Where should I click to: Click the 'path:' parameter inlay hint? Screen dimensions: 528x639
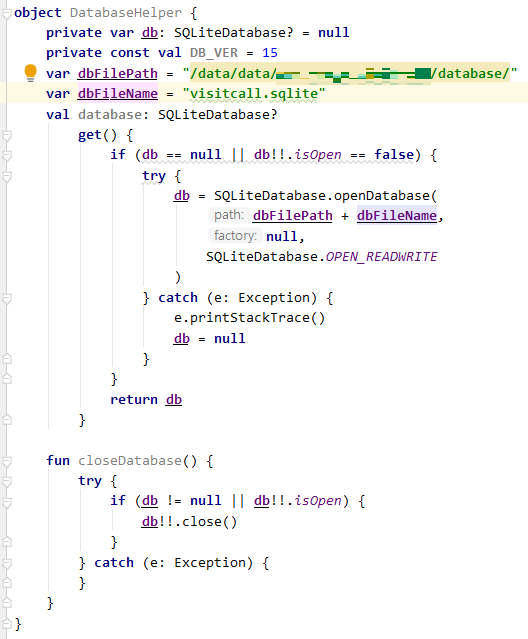(228, 215)
